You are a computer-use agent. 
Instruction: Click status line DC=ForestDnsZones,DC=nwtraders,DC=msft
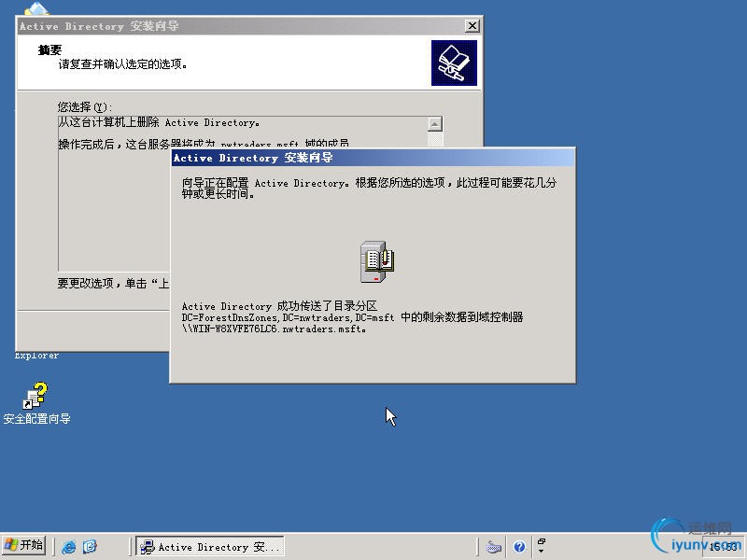point(288,317)
